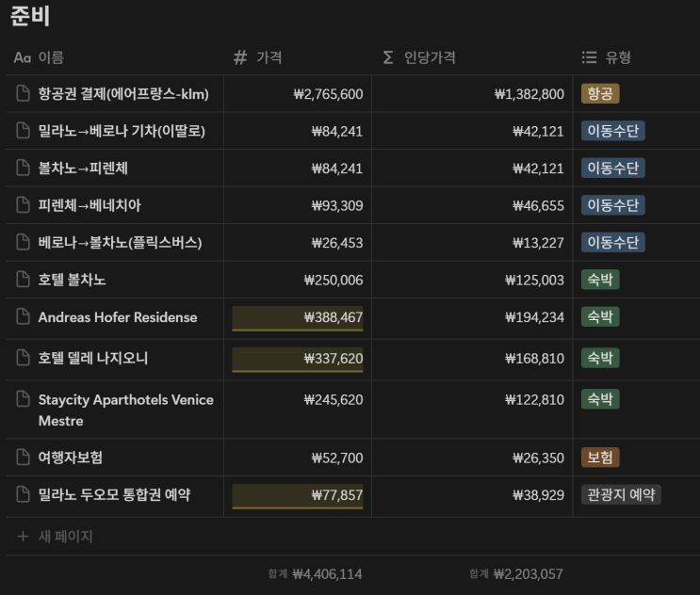
Task: Click the 보험 type tag
Action: click(600, 458)
